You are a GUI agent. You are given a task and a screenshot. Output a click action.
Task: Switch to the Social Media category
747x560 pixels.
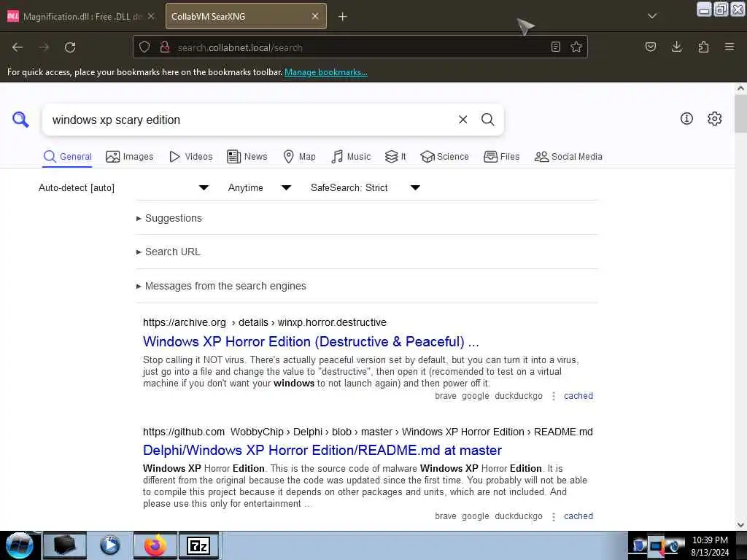click(x=568, y=157)
